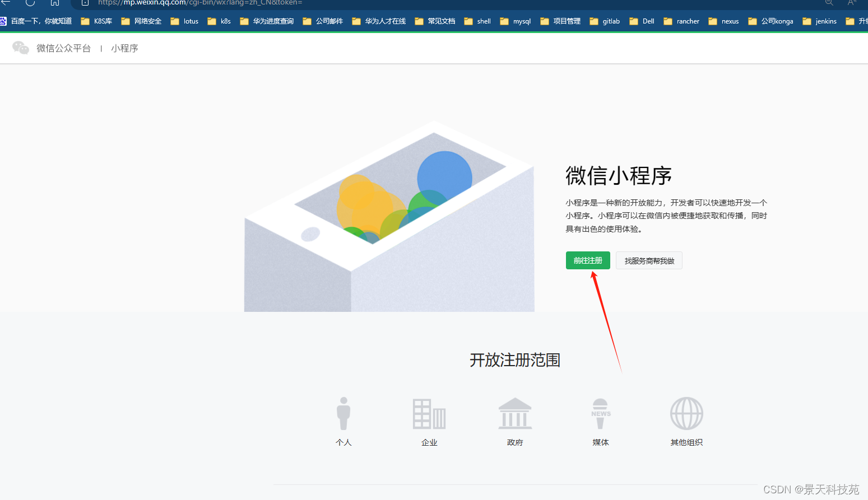Open the 百度一下，你就知道 bookmark

pyautogui.click(x=36, y=21)
